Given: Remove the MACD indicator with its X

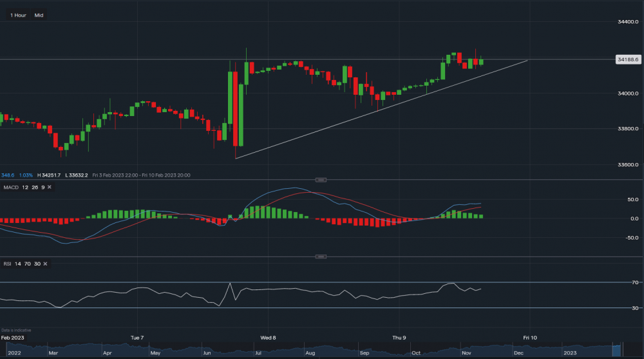Looking at the screenshot, I should pyautogui.click(x=50, y=187).
